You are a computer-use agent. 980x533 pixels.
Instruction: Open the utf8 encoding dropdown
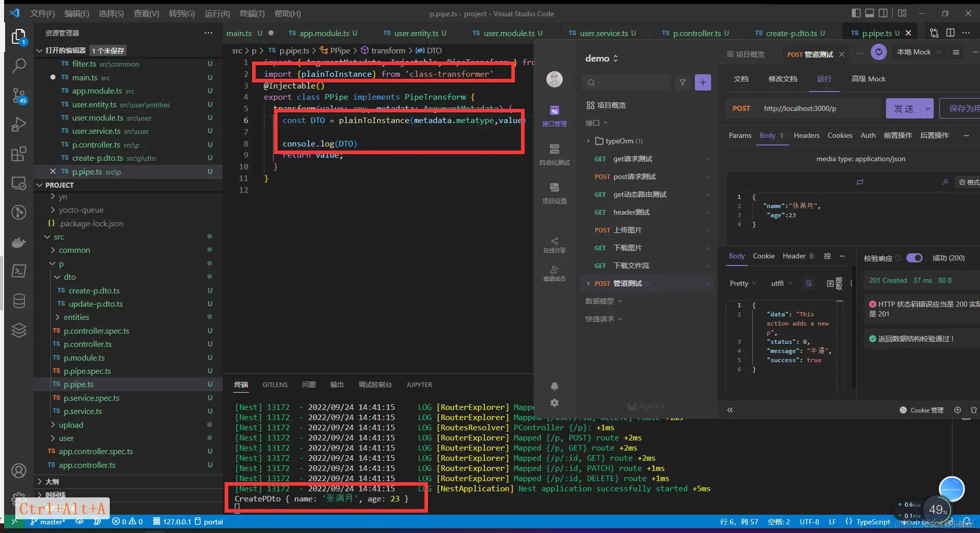coord(782,283)
